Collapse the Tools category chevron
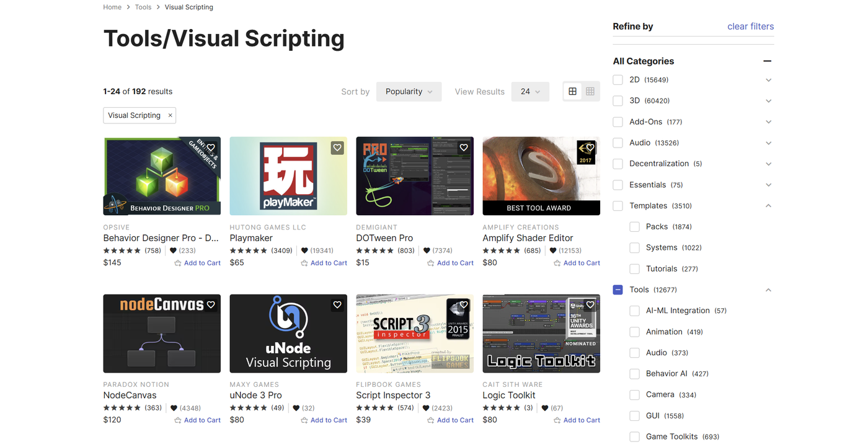 [769, 290]
